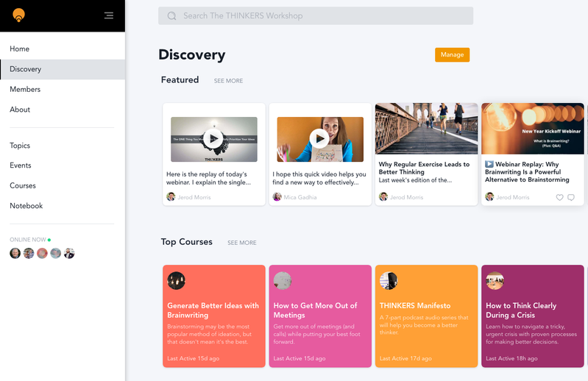Click 'Last Active 17d ago' on THINKERS Manifesto
Viewport: 588px width, 381px height.
tap(405, 358)
